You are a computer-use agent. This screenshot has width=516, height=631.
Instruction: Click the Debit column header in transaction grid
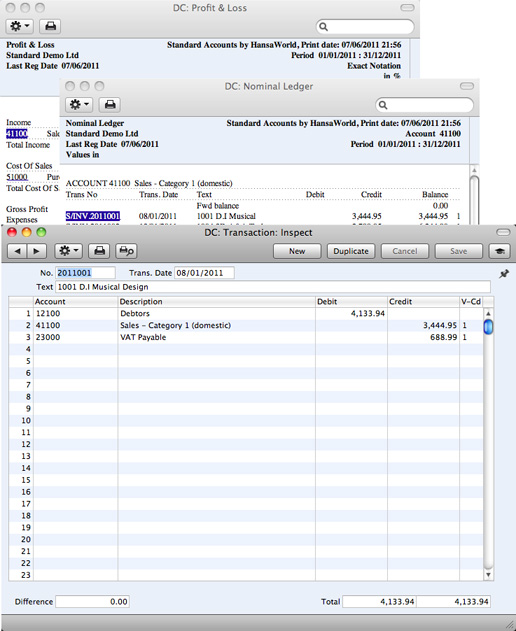[351, 302]
